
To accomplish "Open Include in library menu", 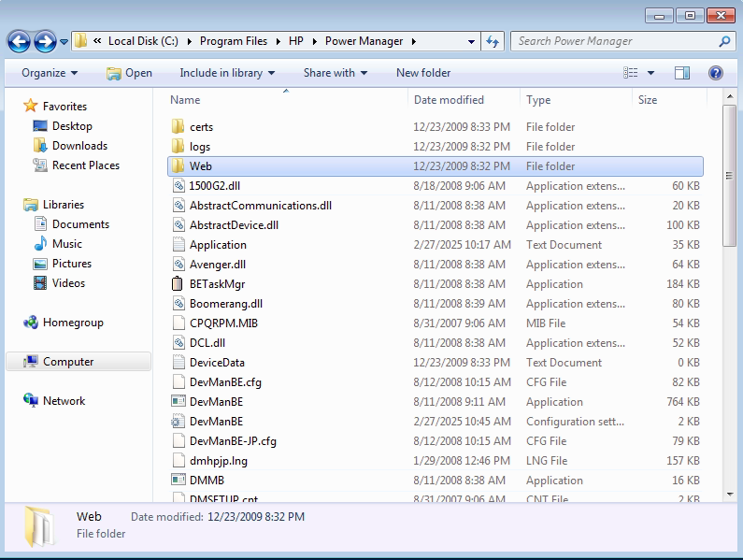I will tap(227, 73).
